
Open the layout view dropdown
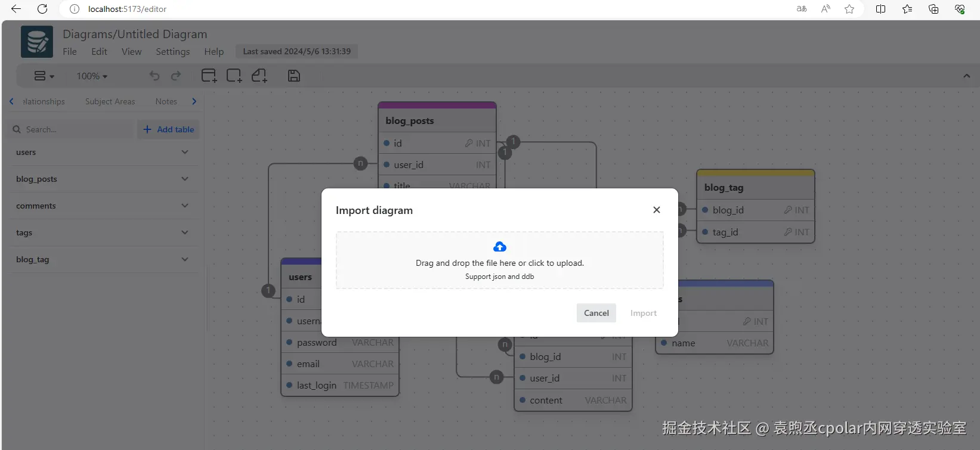tap(44, 76)
